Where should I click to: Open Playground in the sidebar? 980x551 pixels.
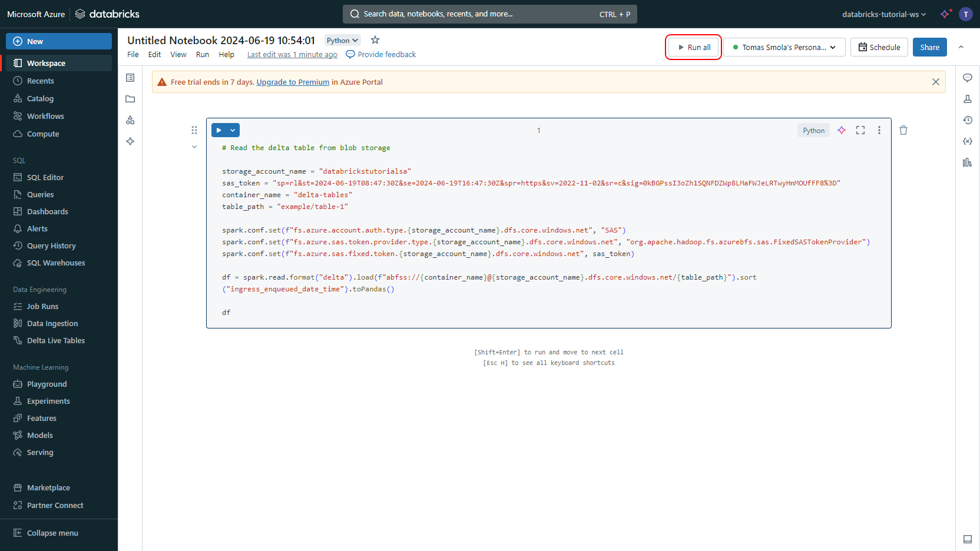(59, 384)
